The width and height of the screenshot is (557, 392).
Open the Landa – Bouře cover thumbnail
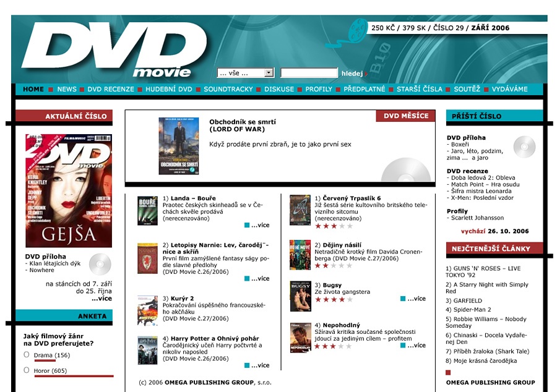[147, 211]
